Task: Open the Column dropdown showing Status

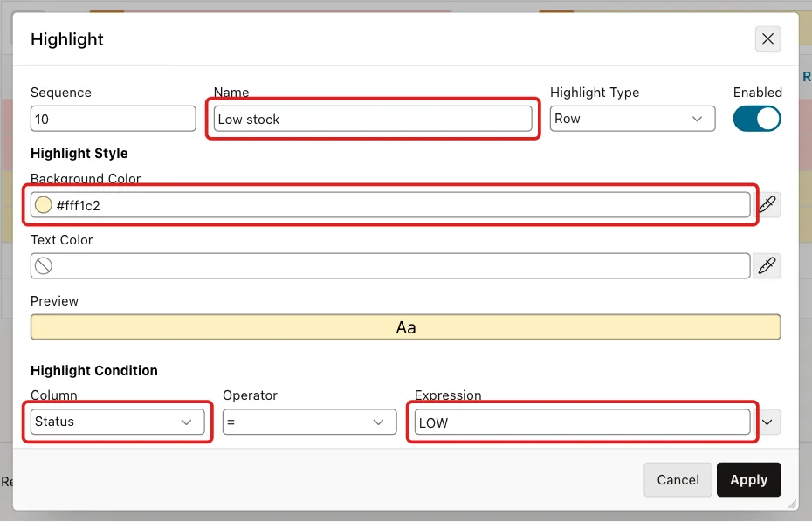Action: 118,422
